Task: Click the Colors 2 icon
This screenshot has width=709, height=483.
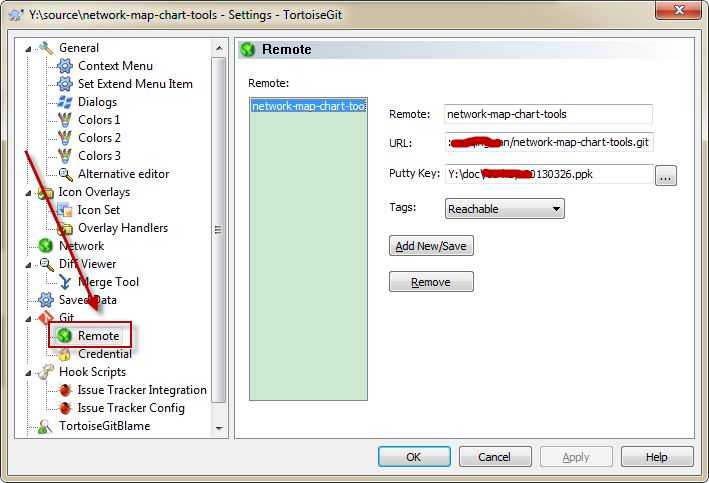Action: [x=65, y=138]
